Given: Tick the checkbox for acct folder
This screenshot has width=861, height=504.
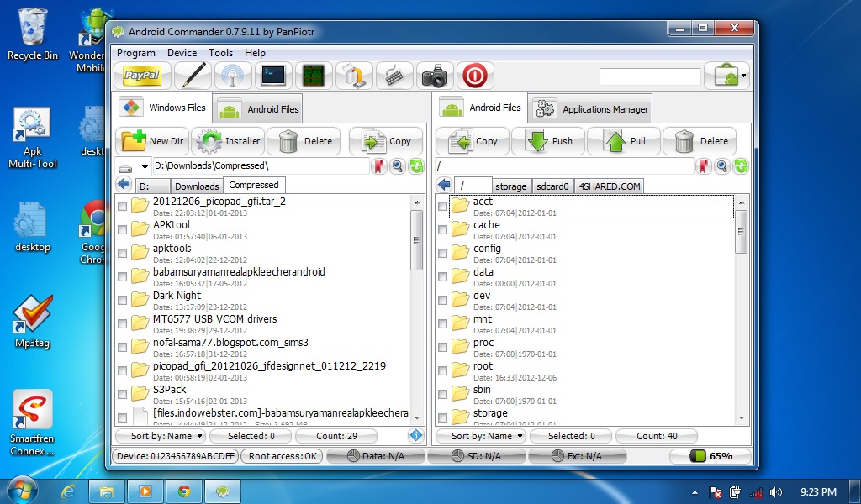Looking at the screenshot, I should 442,206.
